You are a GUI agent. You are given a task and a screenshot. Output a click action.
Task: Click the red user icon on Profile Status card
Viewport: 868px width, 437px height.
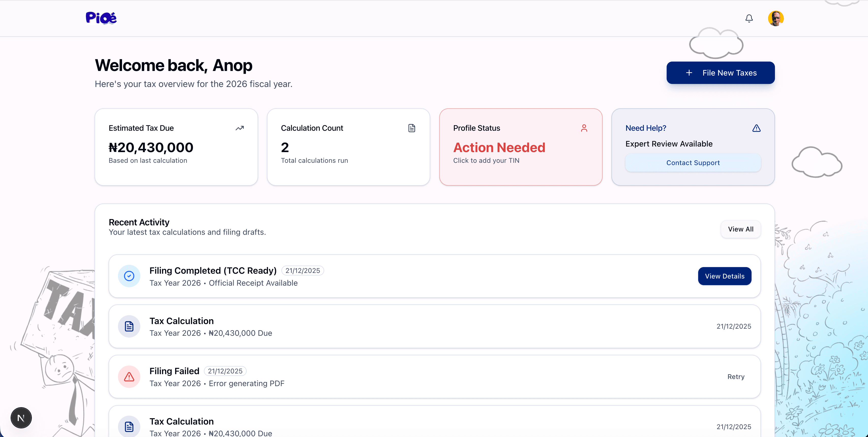584,128
